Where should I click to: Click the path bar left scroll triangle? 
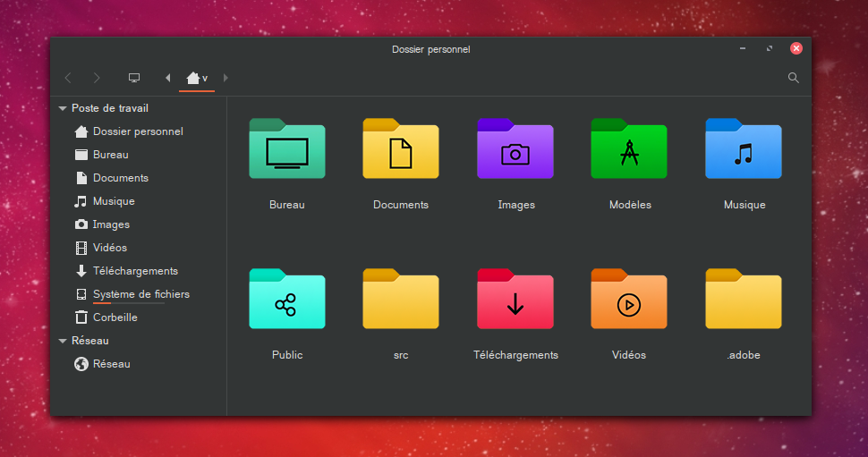[167, 78]
